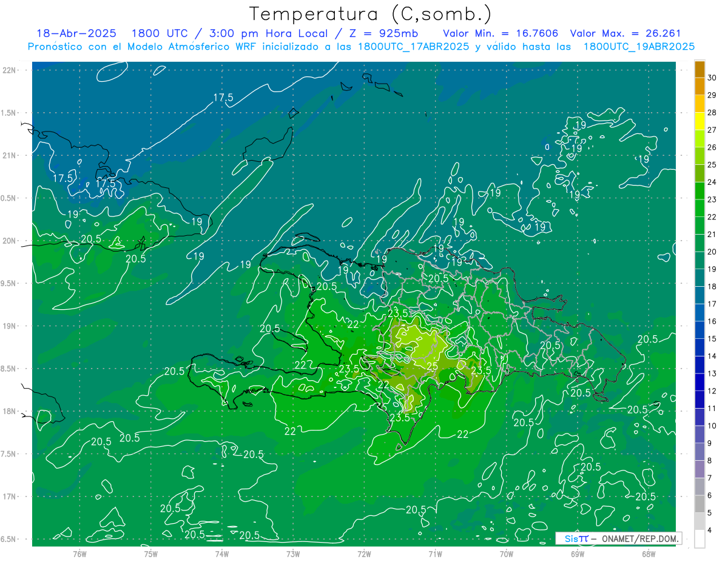Click the '21N' latitude axis label
Viewport: 728px width, 562px height.
pyautogui.click(x=9, y=155)
